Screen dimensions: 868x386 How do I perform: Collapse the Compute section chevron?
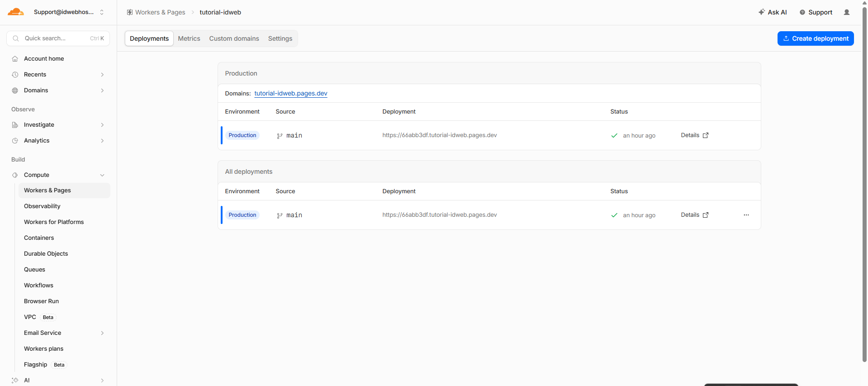[102, 175]
